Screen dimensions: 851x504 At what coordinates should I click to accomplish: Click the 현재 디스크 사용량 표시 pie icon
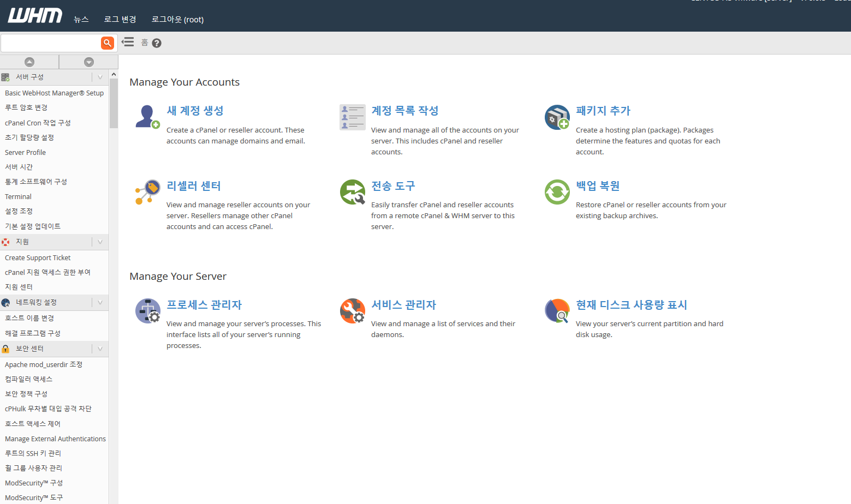(x=557, y=311)
